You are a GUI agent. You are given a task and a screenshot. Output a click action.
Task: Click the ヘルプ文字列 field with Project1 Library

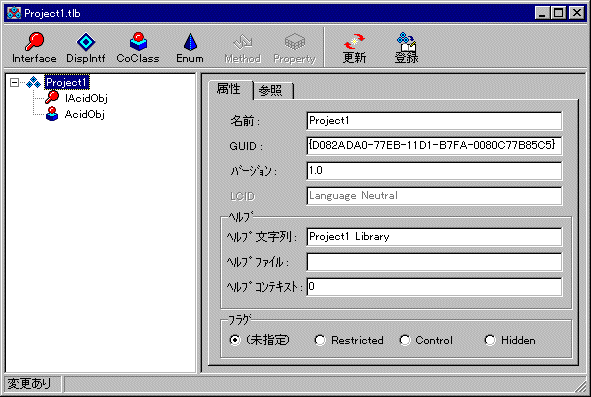pyautogui.click(x=434, y=237)
